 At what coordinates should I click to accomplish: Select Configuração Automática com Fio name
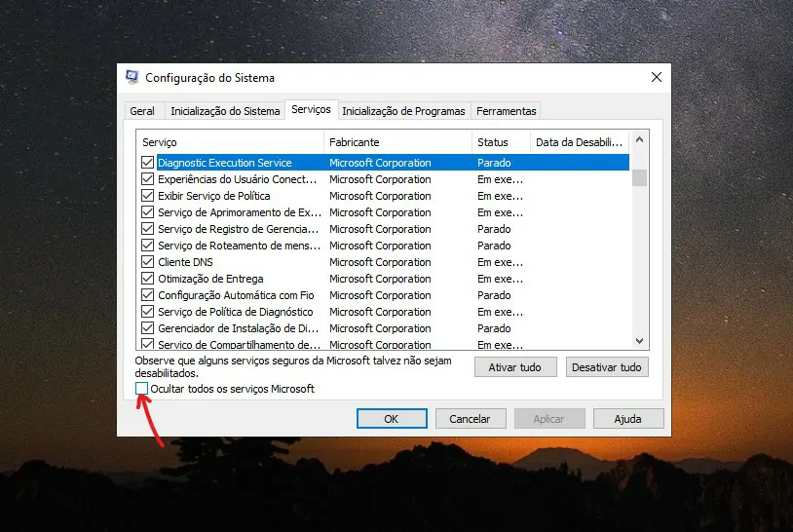(236, 295)
